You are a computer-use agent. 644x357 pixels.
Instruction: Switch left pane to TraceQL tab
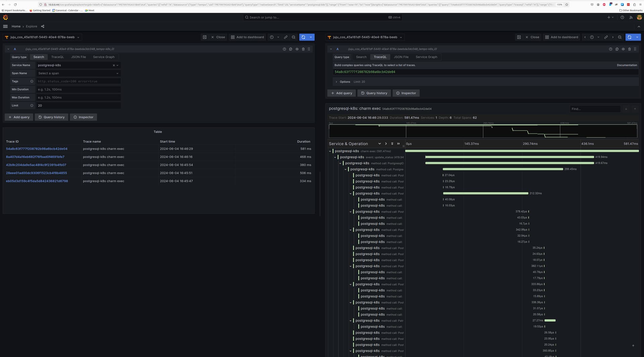(57, 57)
